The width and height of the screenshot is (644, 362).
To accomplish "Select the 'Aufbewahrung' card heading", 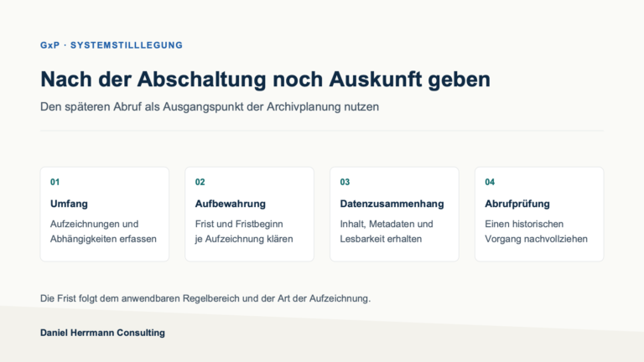I will coord(231,204).
